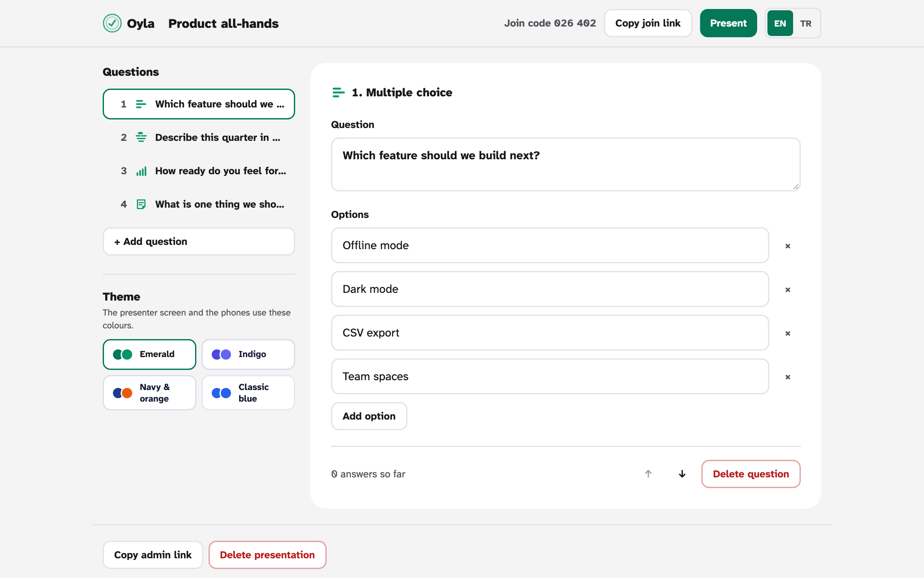Image resolution: width=924 pixels, height=578 pixels.
Task: Click Add option button
Action: (369, 416)
